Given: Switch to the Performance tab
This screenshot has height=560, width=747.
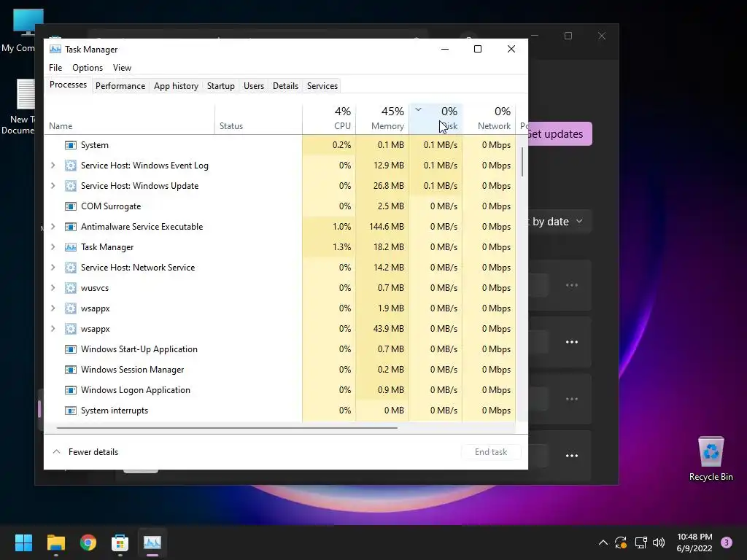Looking at the screenshot, I should 120,86.
